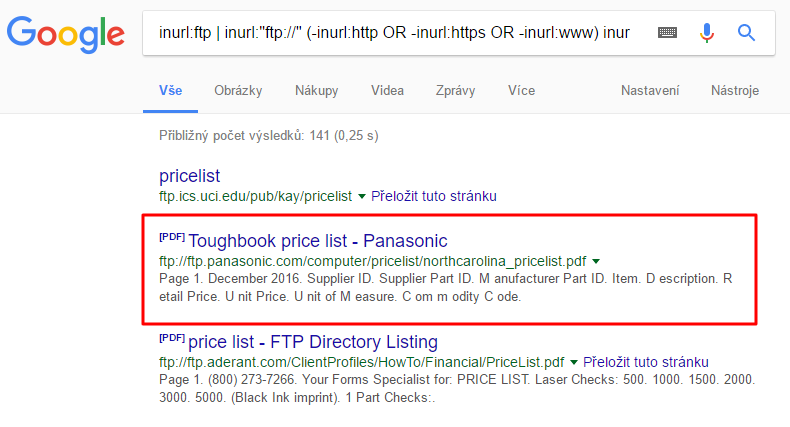
Task: Click the PDF tag before FTP Directory Listing
Action: click(172, 337)
